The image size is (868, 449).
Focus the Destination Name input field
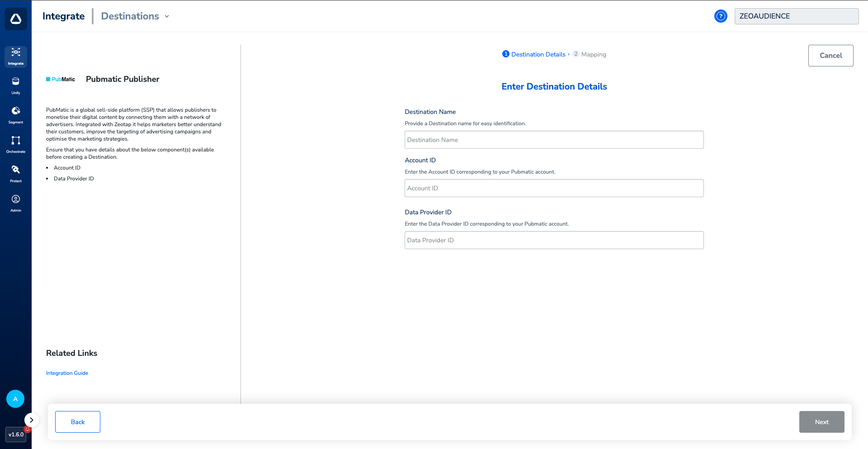click(554, 140)
